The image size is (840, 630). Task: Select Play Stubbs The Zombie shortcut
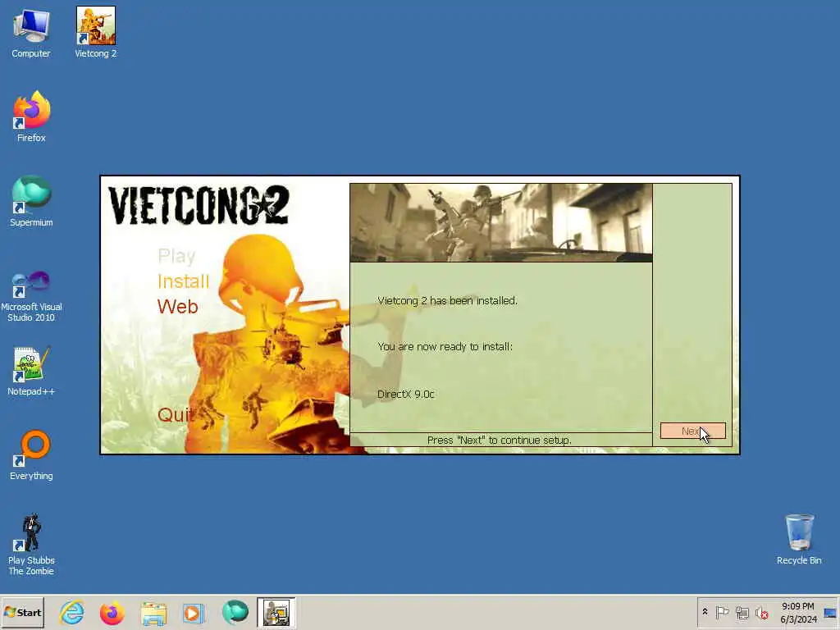(31, 545)
